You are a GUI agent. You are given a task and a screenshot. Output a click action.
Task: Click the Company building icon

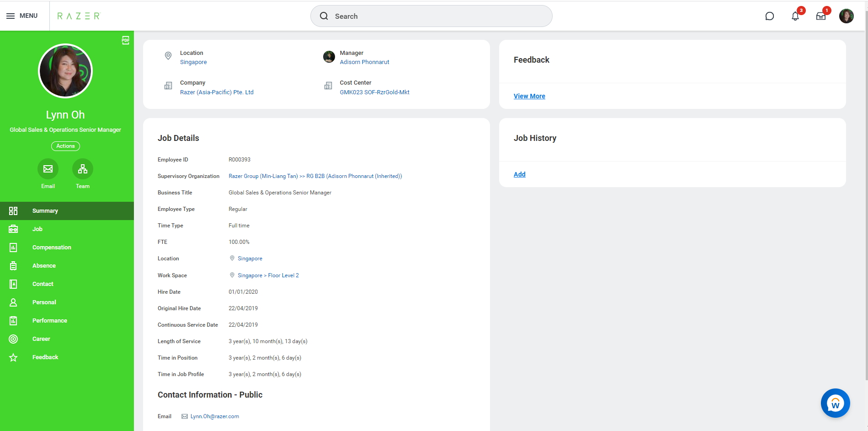click(168, 86)
